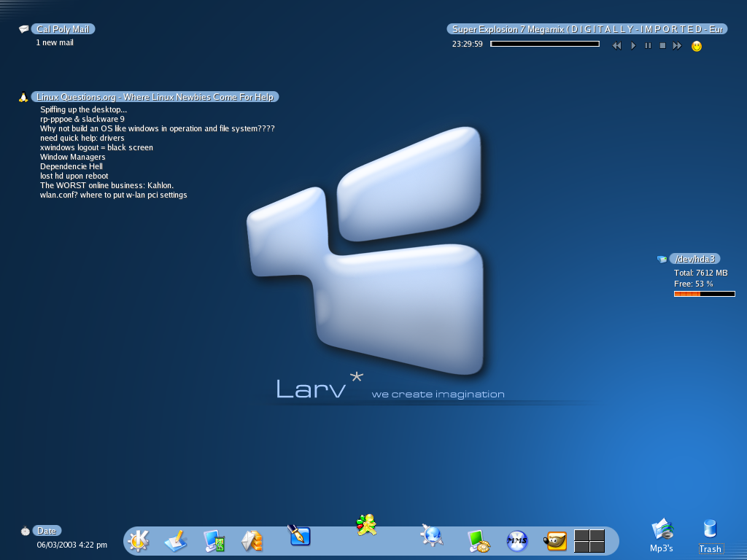
Task: Open the Cal Poly Mail header
Action: (63, 29)
